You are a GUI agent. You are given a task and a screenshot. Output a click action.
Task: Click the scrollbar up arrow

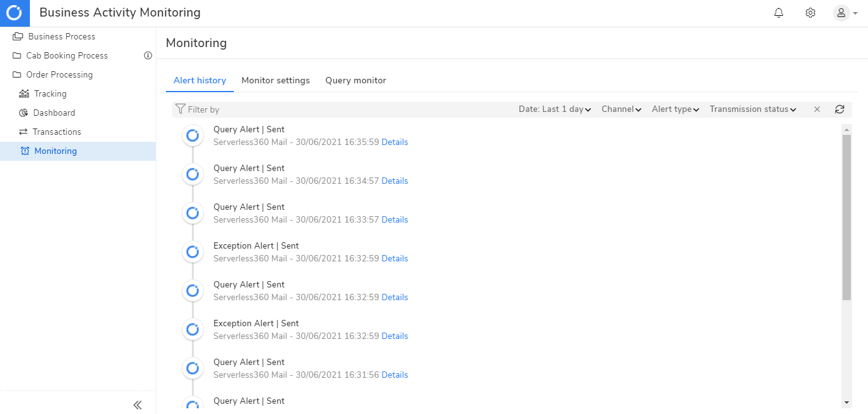tap(846, 129)
